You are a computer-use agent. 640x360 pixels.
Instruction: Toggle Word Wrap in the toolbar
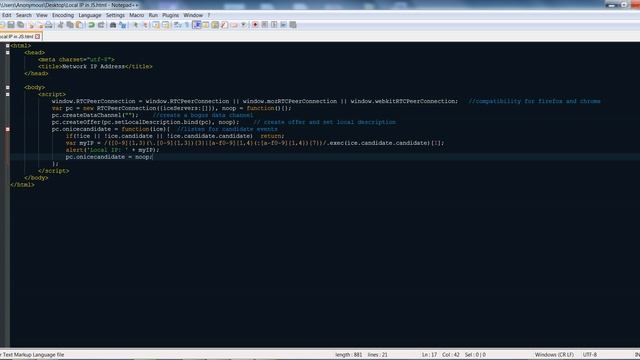(178, 25)
